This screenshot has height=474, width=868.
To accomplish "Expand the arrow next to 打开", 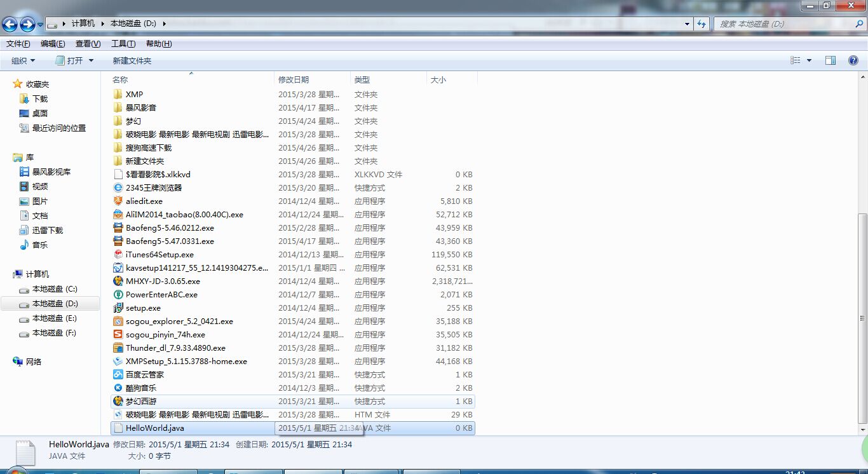I will pyautogui.click(x=91, y=60).
